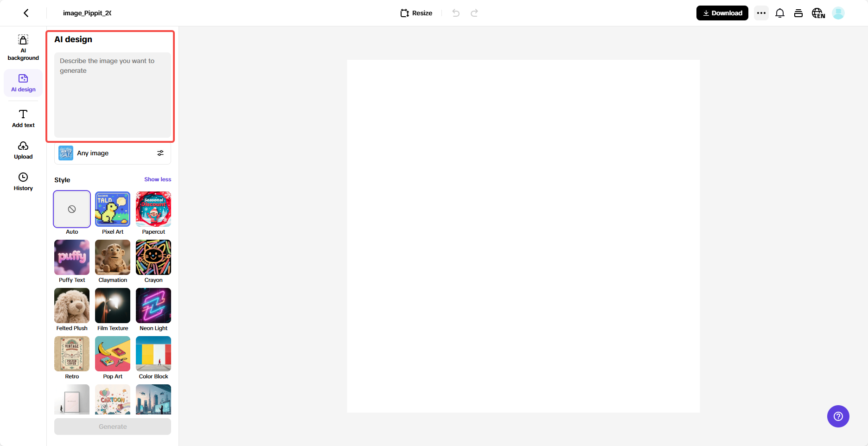This screenshot has width=868, height=446.
Task: Open the Upload panel
Action: tap(23, 149)
